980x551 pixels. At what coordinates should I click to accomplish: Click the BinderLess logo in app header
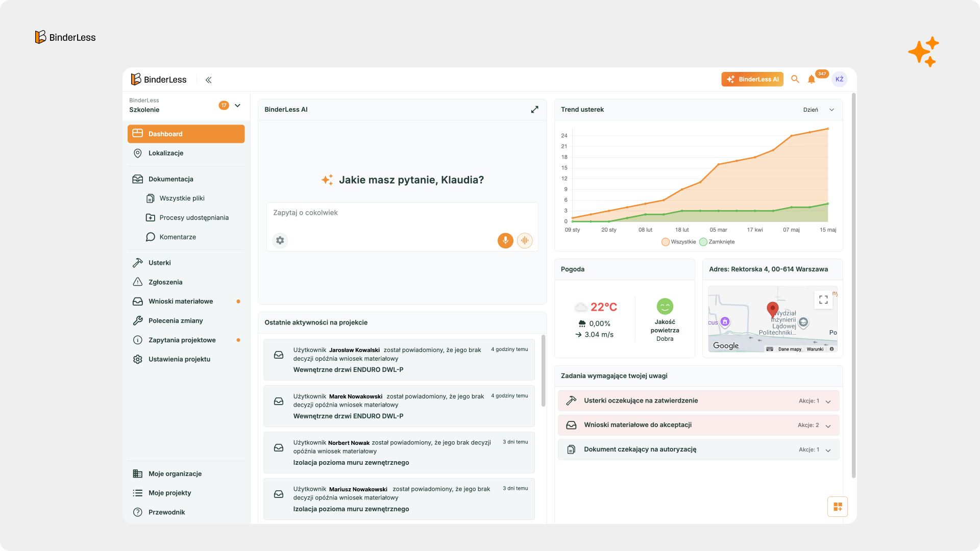click(159, 80)
